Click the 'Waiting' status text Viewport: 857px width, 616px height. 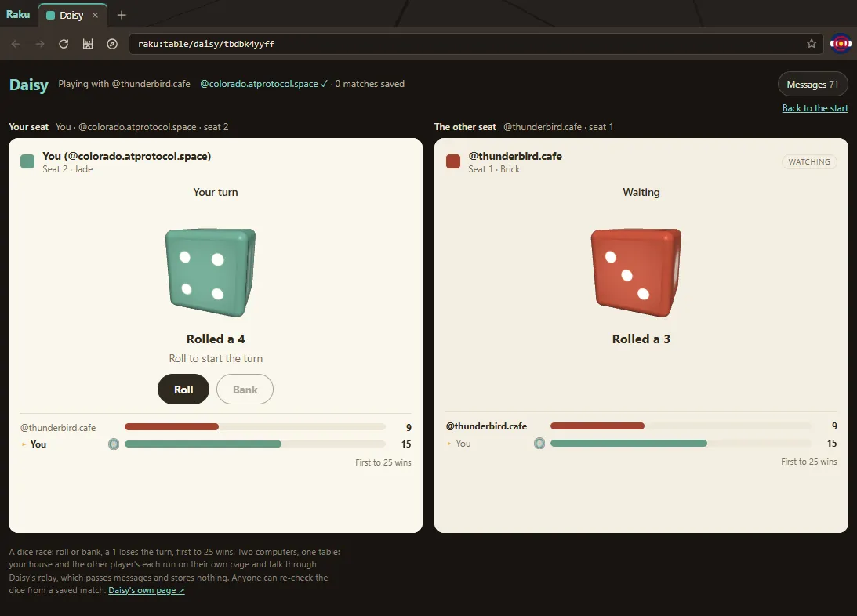(x=641, y=192)
